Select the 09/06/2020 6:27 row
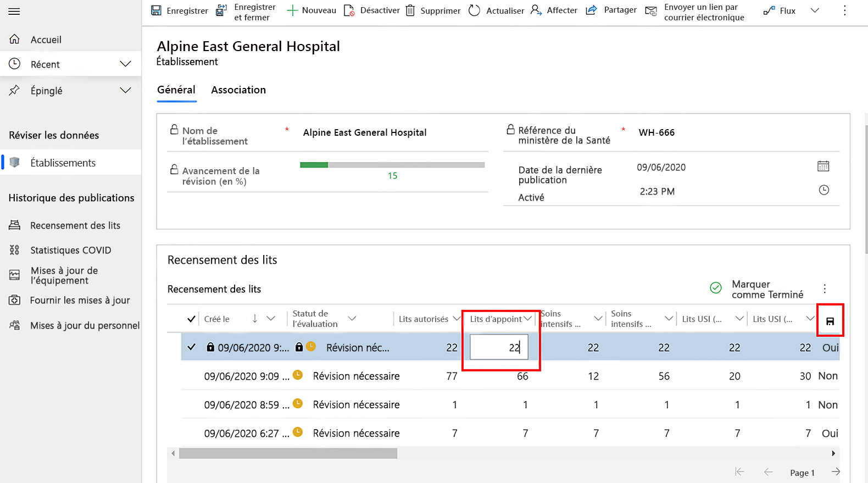868x483 pixels. pyautogui.click(x=510, y=433)
